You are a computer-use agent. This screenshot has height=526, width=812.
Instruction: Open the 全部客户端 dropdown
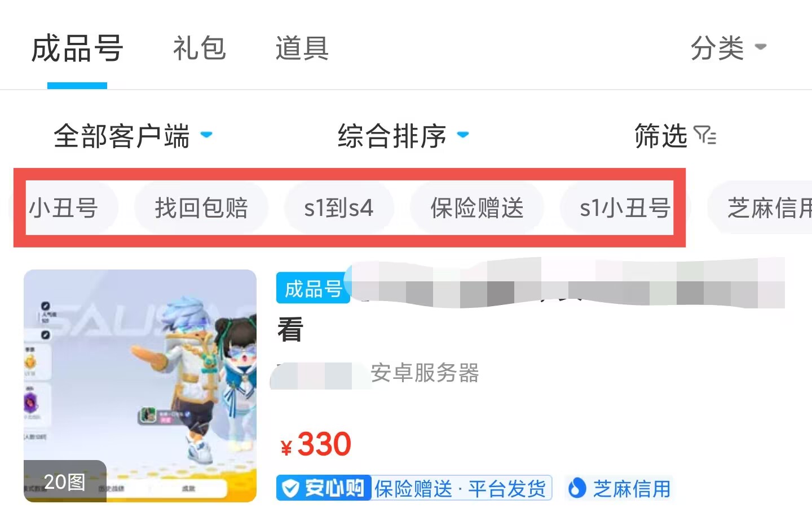[133, 136]
